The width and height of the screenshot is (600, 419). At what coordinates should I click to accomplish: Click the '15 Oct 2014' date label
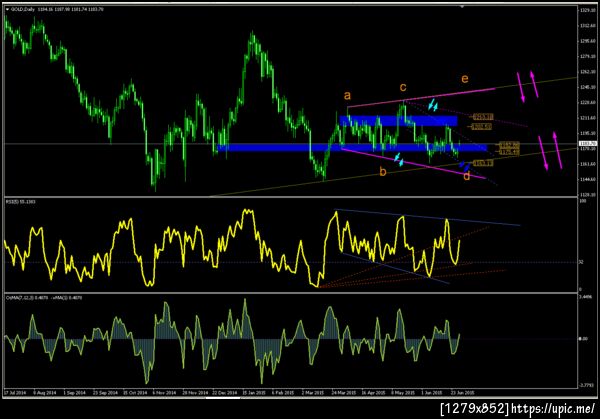pos(135,393)
